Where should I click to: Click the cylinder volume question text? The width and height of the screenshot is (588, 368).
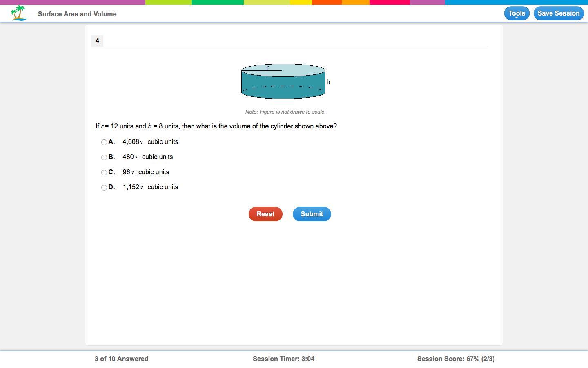(x=216, y=126)
